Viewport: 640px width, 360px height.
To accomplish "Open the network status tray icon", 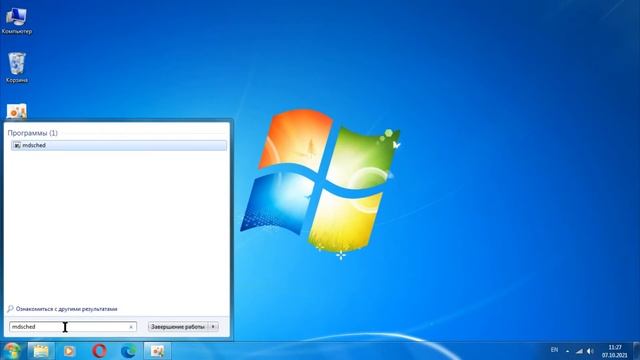I will (x=579, y=351).
